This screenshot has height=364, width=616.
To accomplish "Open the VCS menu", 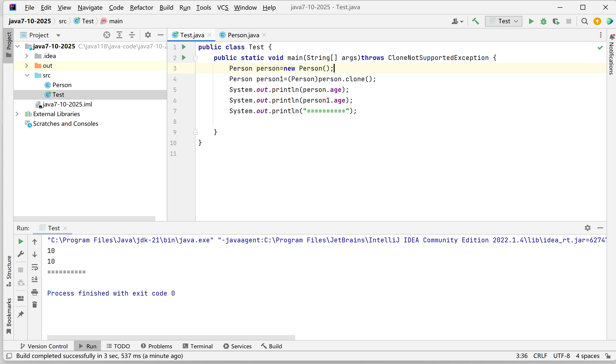I will pyautogui.click(x=223, y=7).
